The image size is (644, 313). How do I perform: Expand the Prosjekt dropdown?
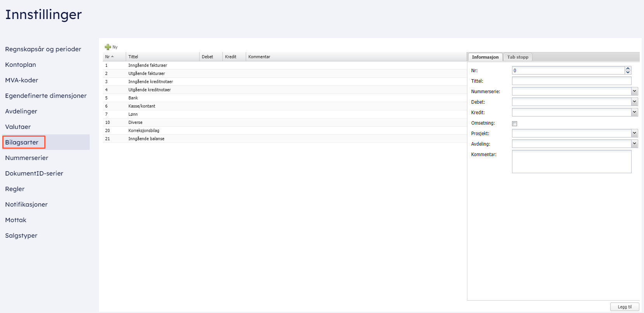pyautogui.click(x=634, y=133)
